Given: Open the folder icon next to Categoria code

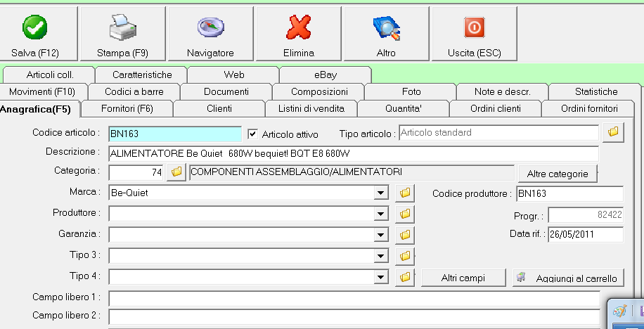Looking at the screenshot, I should [176, 172].
